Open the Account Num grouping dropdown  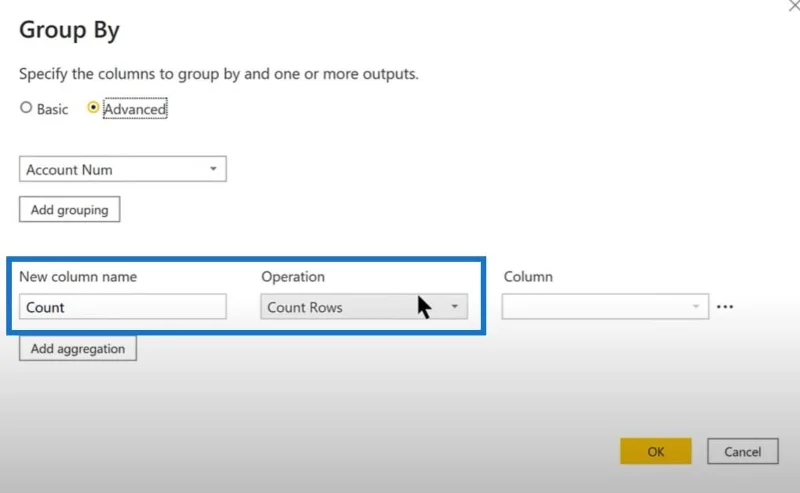click(122, 169)
